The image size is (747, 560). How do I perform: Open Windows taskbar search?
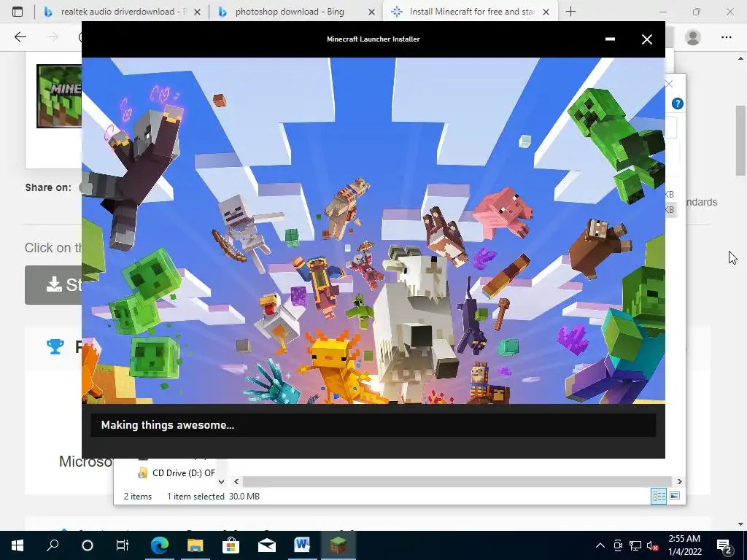[x=53, y=545]
